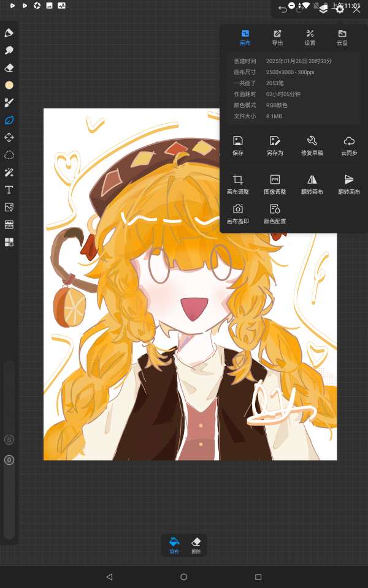The image size is (368, 588).
Task: Open the current color swatch
Action: click(x=9, y=85)
